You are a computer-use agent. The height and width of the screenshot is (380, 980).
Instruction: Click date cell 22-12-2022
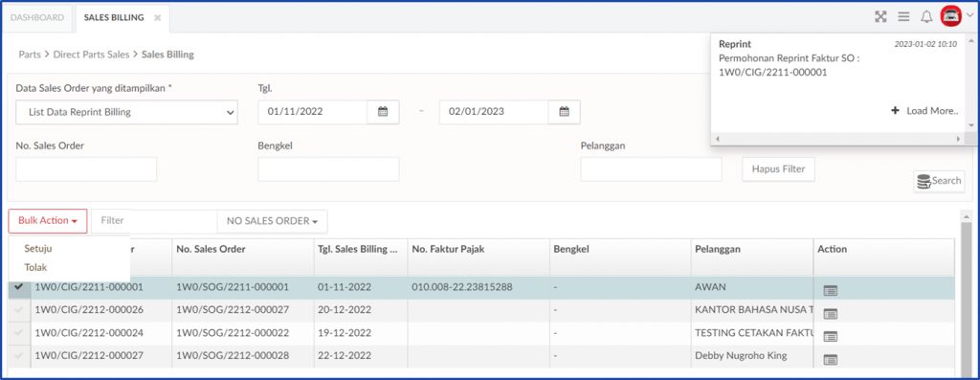(x=345, y=356)
